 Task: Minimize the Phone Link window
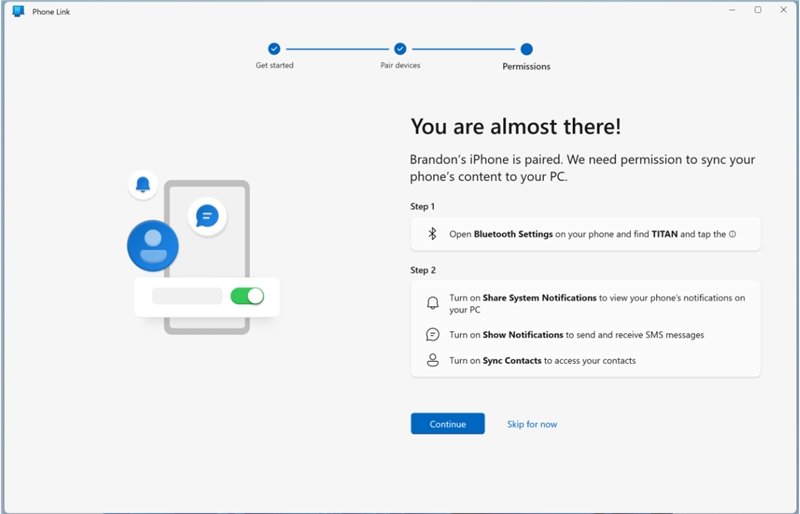click(x=732, y=10)
